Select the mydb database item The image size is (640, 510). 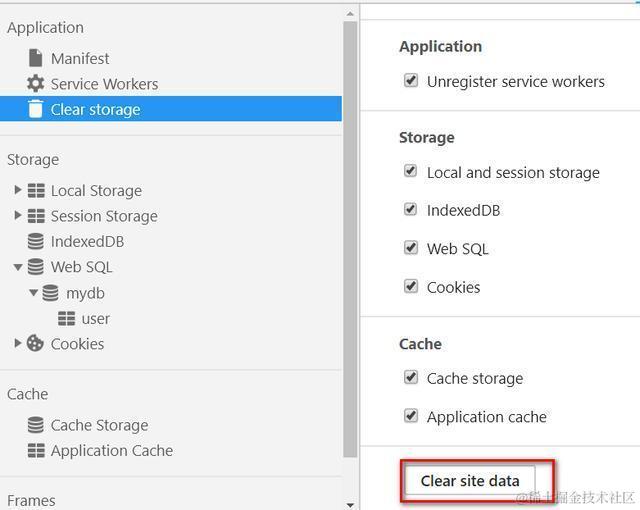[85, 293]
